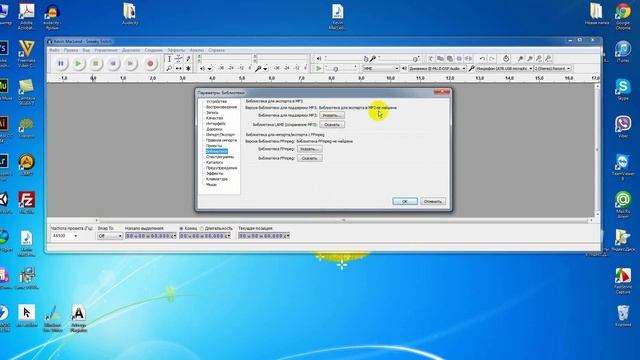Click the Trim audio icon

459,59
